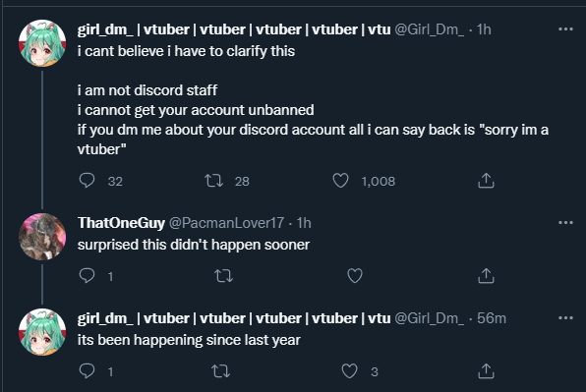The height and width of the screenshot is (392, 586).
Task: Open the 56m timestamp of last reply
Action: point(492,318)
